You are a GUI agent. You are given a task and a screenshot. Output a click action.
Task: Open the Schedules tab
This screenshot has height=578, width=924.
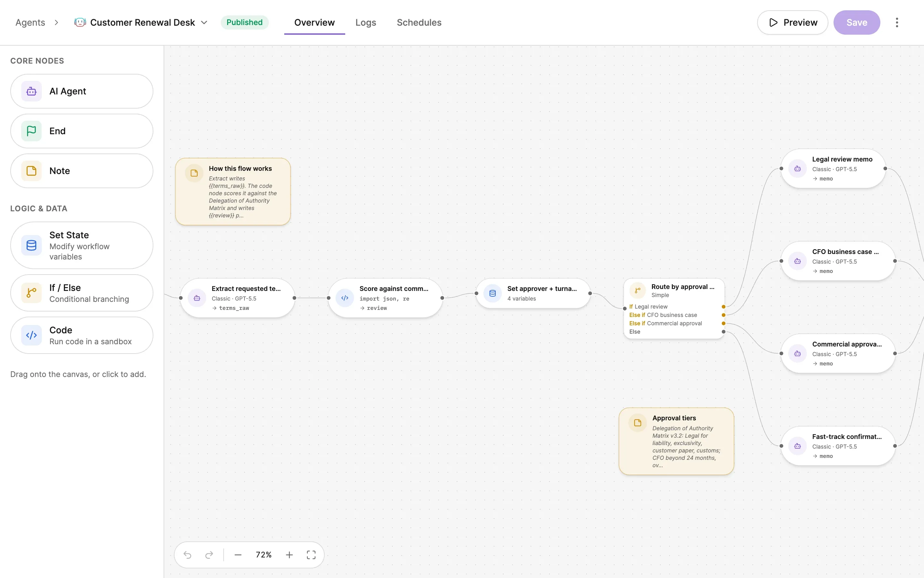pyautogui.click(x=419, y=22)
